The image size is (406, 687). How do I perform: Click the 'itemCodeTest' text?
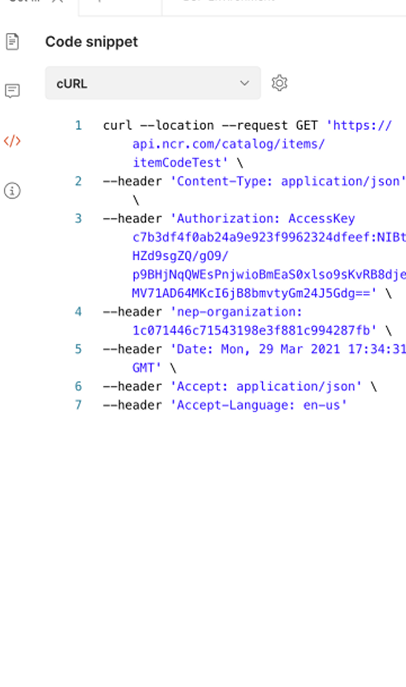point(177,163)
